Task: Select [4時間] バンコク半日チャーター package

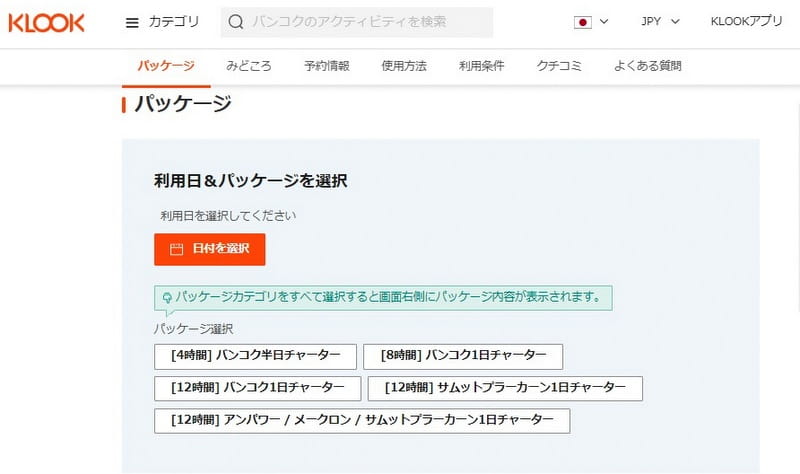Action: click(x=255, y=356)
